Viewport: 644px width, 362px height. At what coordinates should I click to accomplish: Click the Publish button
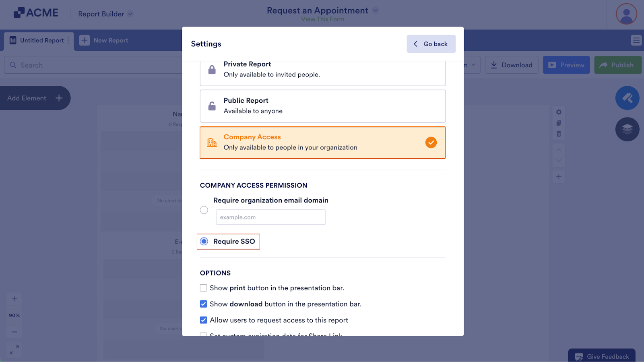click(x=618, y=65)
